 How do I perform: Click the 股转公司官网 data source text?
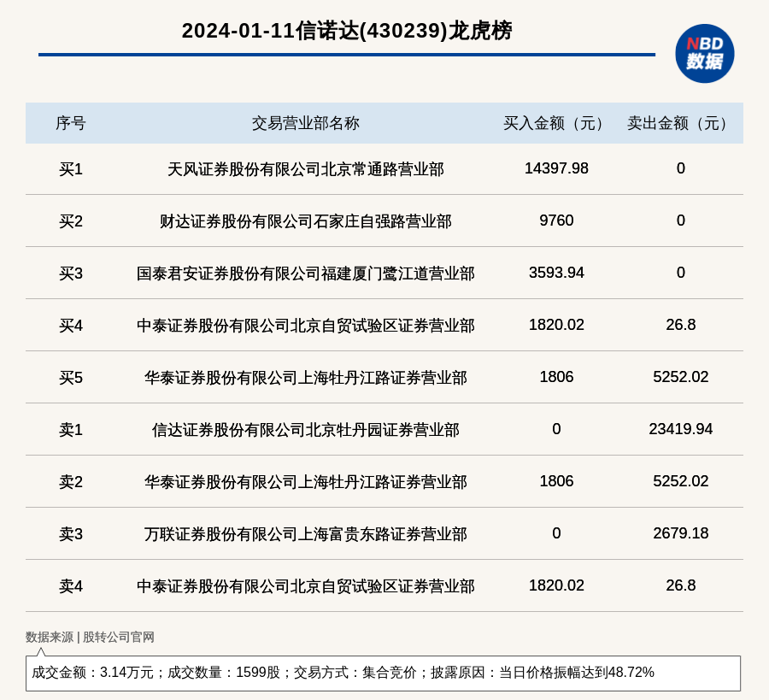tap(118, 637)
